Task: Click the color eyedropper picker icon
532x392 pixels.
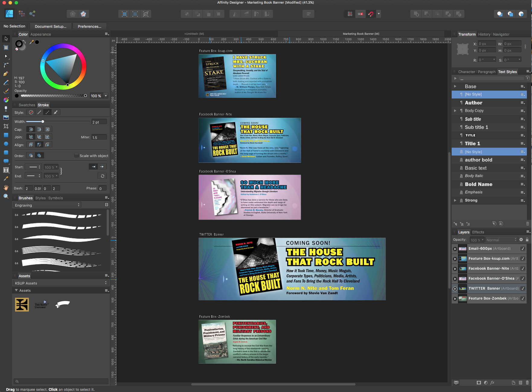Action: pos(31,42)
